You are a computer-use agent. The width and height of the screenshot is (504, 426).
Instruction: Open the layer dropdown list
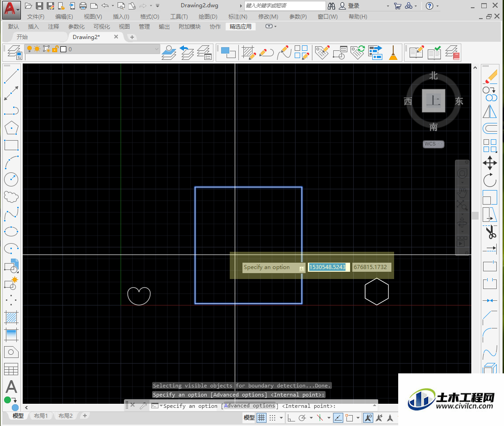(157, 49)
